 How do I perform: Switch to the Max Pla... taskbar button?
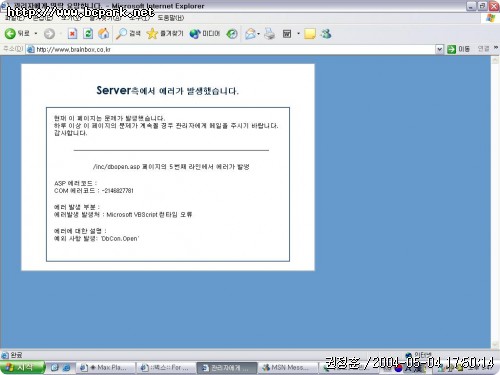click(106, 368)
